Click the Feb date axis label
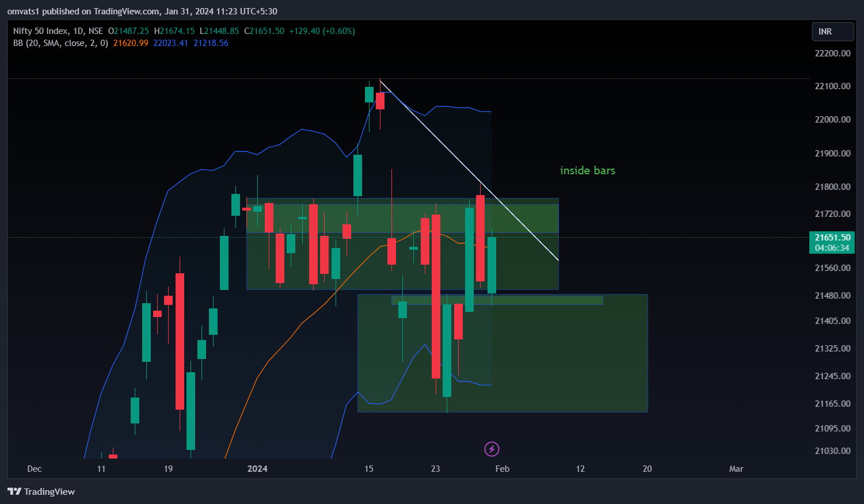Image resolution: width=864 pixels, height=504 pixels. pyautogui.click(x=503, y=468)
